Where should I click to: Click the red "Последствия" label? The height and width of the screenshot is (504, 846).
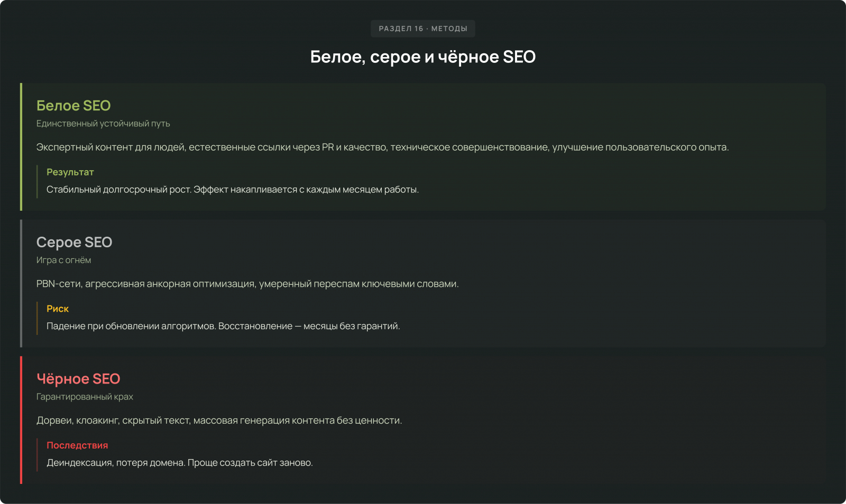coord(77,445)
